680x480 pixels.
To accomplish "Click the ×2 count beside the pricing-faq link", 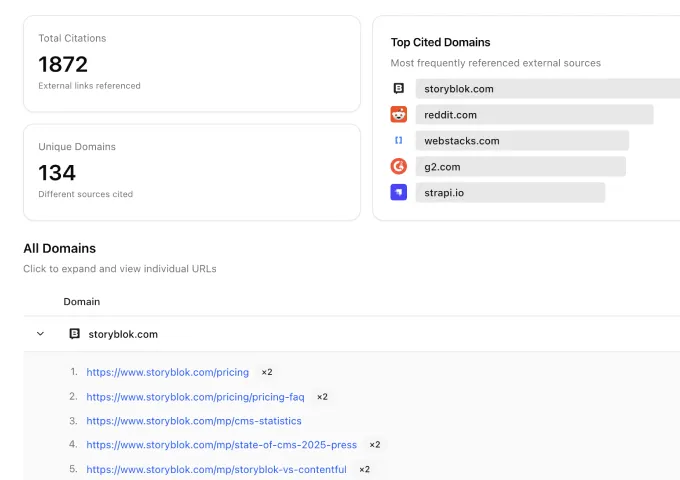I will point(322,397).
